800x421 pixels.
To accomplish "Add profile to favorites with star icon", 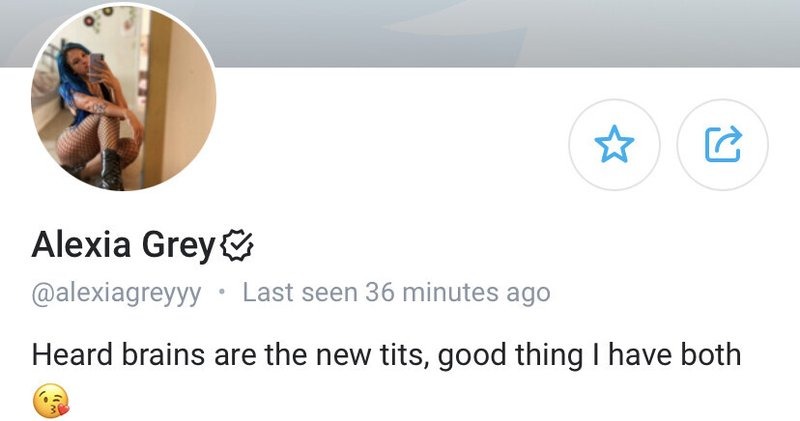I will point(614,144).
